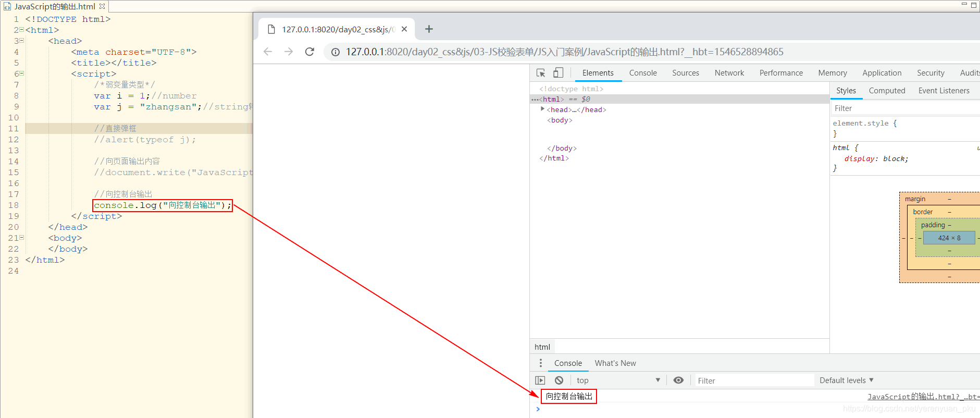980x418 pixels.
Task: Collapse the body fold marker at line 21
Action: click(22, 238)
